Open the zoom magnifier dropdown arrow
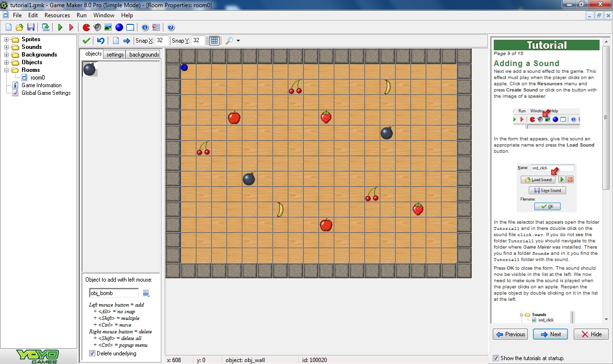The height and width of the screenshot is (364, 613). click(238, 41)
